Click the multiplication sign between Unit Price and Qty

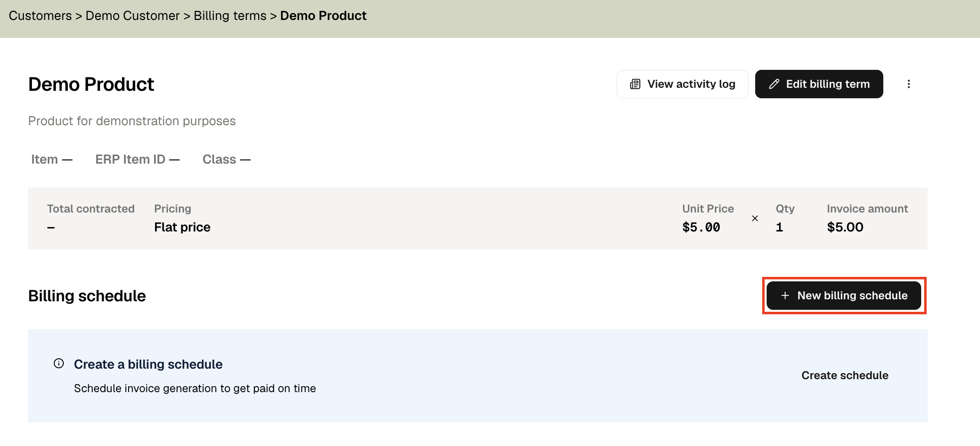coord(755,218)
